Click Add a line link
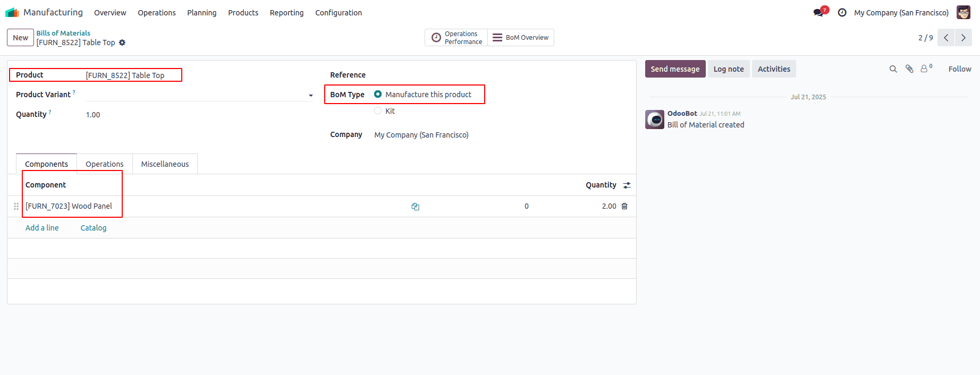 42,228
